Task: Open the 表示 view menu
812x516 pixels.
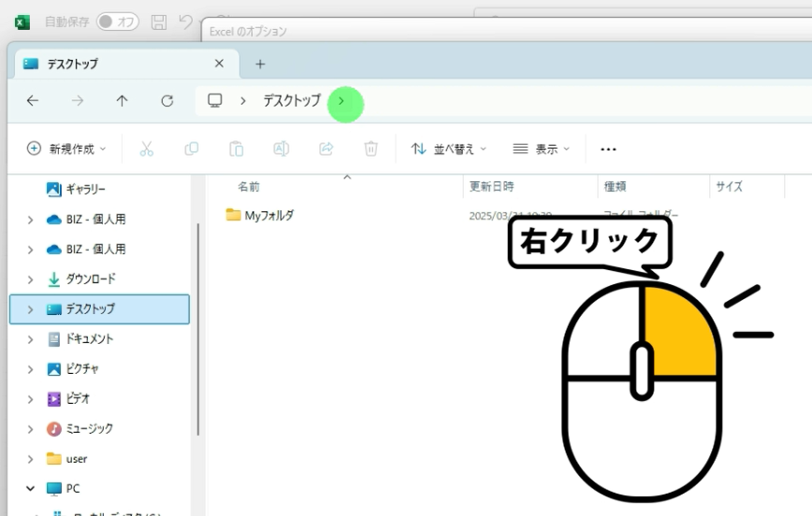Action: point(541,149)
